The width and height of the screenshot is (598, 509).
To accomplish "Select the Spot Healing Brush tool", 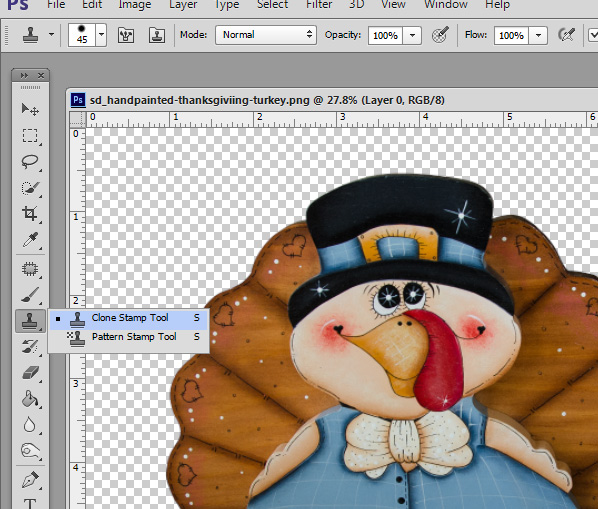I will [30, 269].
